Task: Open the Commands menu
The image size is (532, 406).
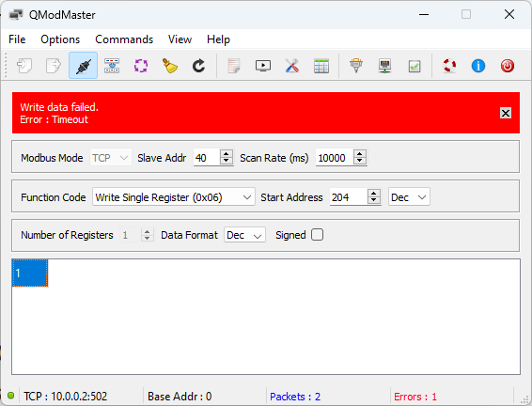Action: click(124, 39)
